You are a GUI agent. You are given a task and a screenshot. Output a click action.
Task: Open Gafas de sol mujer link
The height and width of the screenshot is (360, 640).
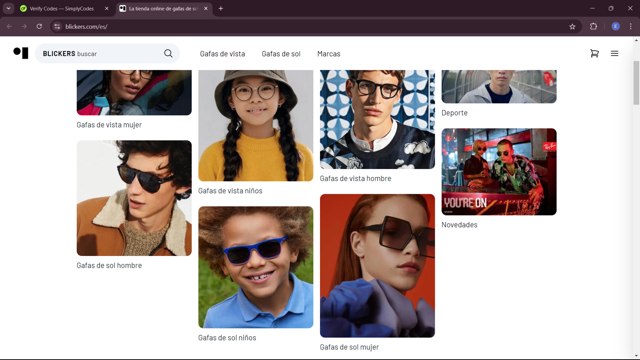point(349,347)
